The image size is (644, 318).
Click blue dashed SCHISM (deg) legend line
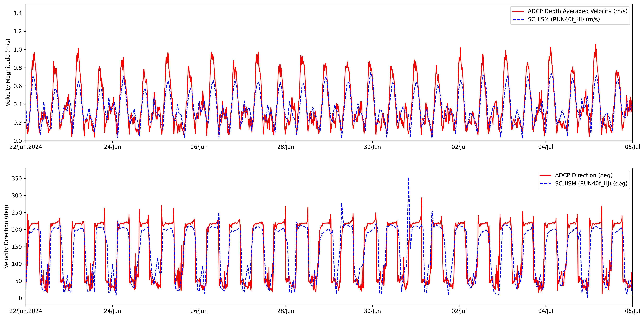(545, 184)
